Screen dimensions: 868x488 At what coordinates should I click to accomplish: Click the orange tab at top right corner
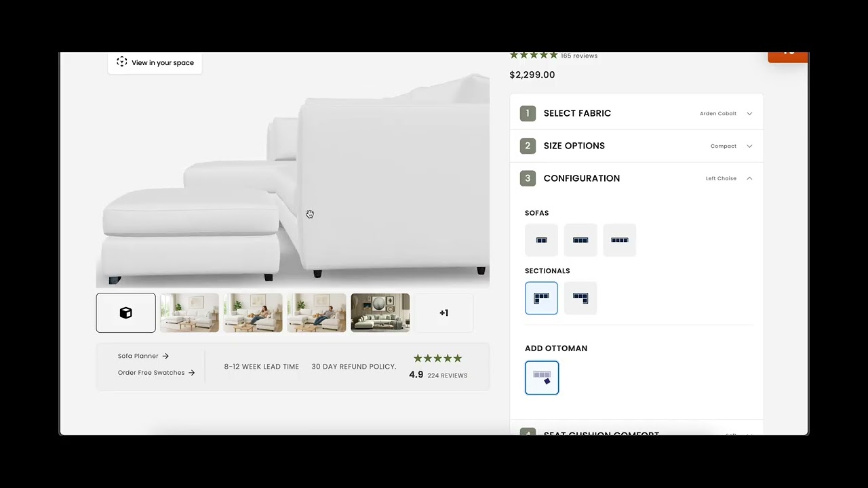(788, 57)
